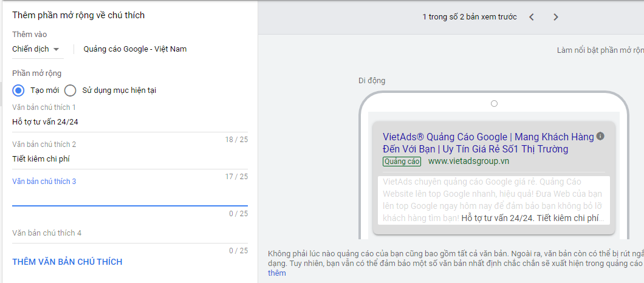Go to the next ad preview
The height and width of the screenshot is (283, 644).
[556, 17]
